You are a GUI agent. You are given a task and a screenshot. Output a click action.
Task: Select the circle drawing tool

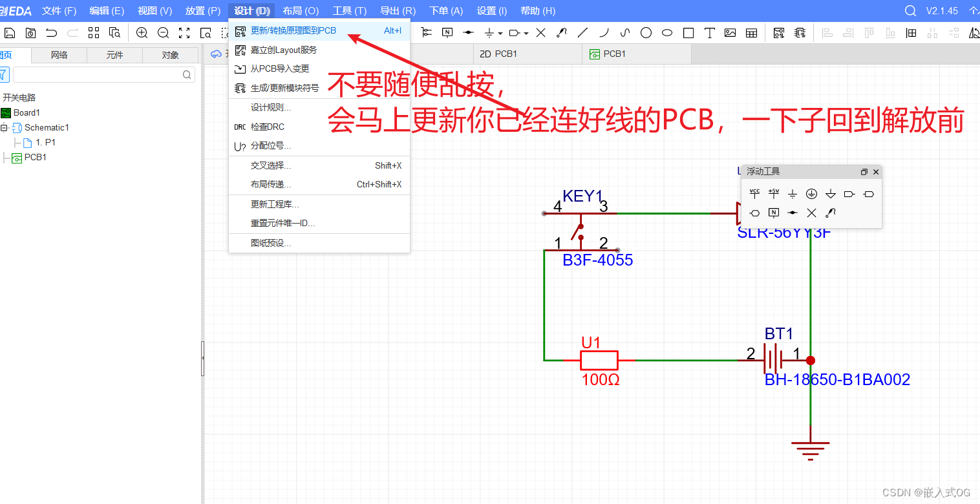(646, 33)
